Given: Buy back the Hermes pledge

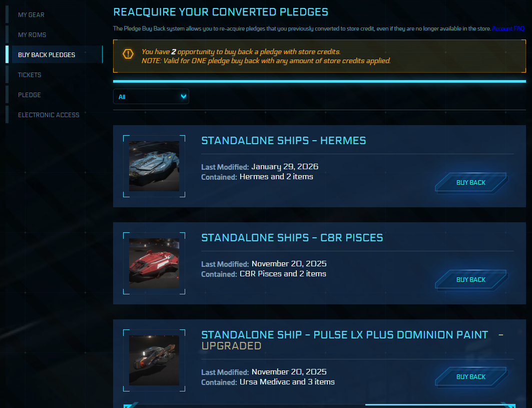Looking at the screenshot, I should (471, 183).
